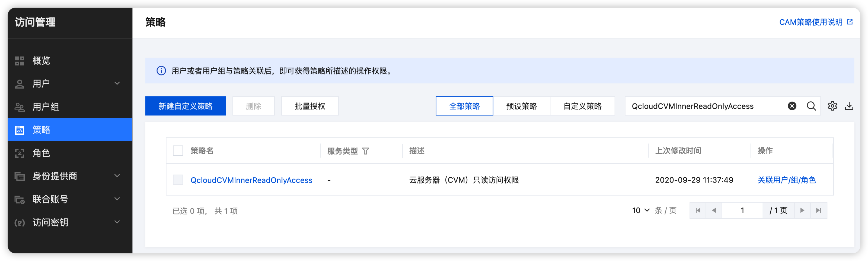The width and height of the screenshot is (868, 261).
Task: Click the 描述 column header
Action: (x=417, y=151)
